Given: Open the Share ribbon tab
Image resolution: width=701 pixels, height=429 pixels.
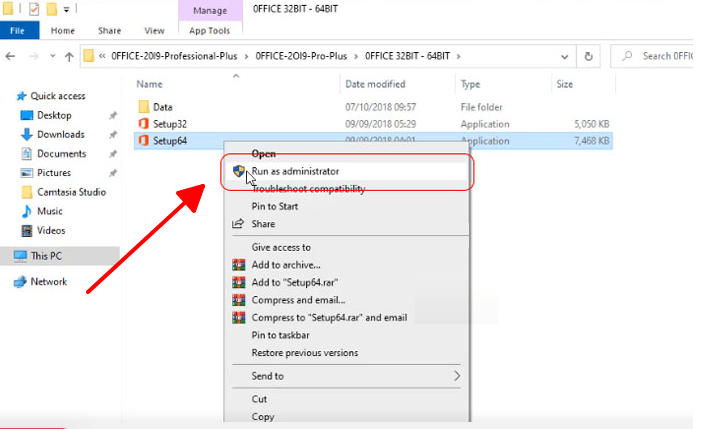Looking at the screenshot, I should (x=110, y=30).
